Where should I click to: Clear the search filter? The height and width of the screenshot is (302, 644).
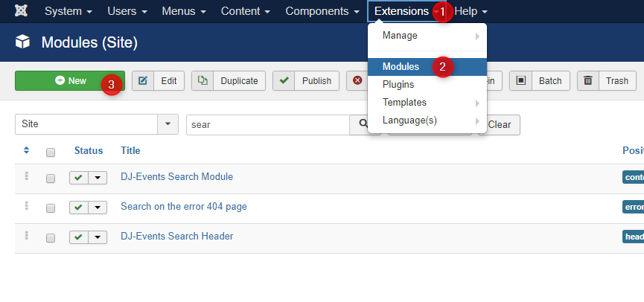499,125
